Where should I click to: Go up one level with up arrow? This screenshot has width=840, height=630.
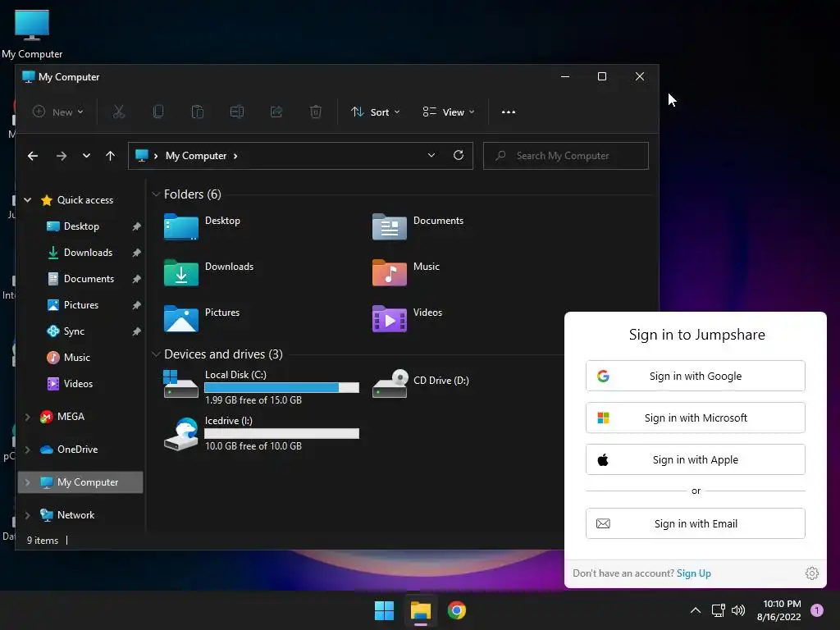pyautogui.click(x=111, y=156)
